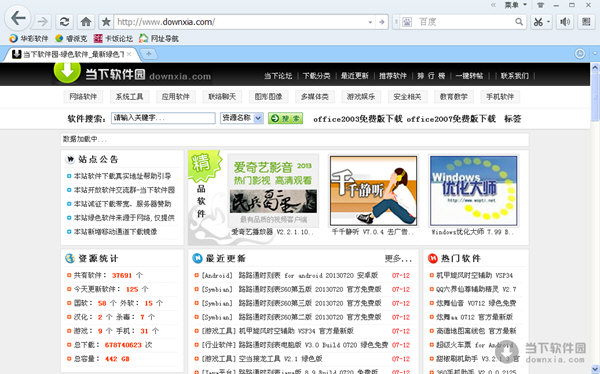Focus the 百度 search box
The image size is (600, 374).
(463, 22)
